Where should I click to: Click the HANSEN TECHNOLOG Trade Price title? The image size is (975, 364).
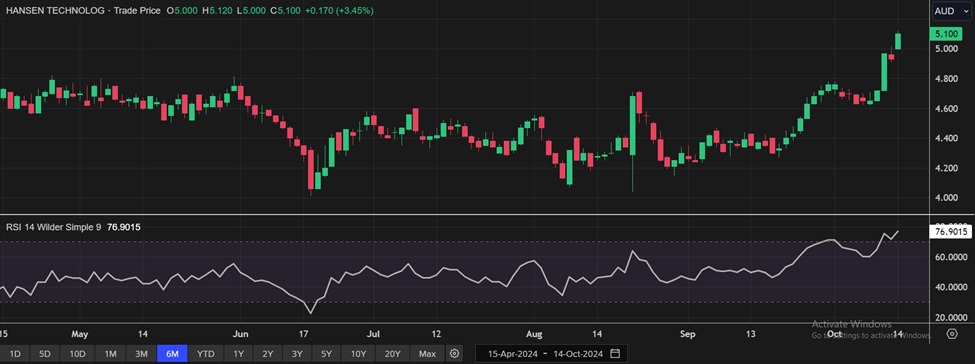coord(82,11)
